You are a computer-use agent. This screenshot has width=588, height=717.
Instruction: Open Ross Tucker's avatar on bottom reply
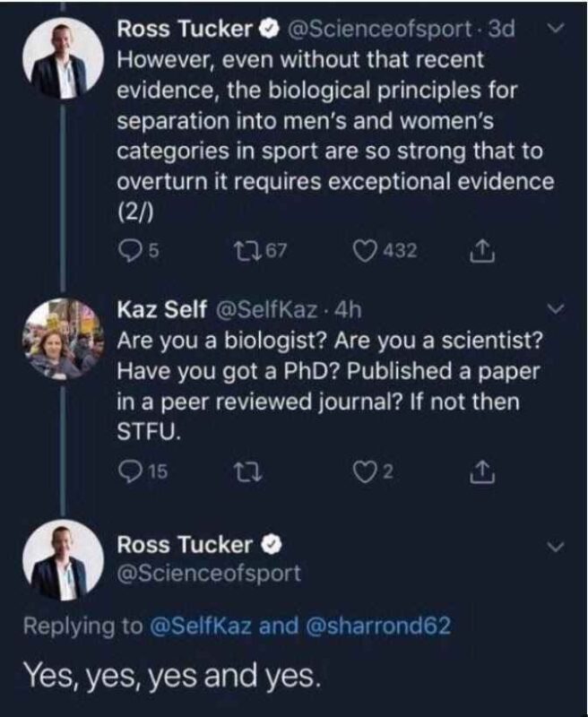pyautogui.click(x=61, y=563)
